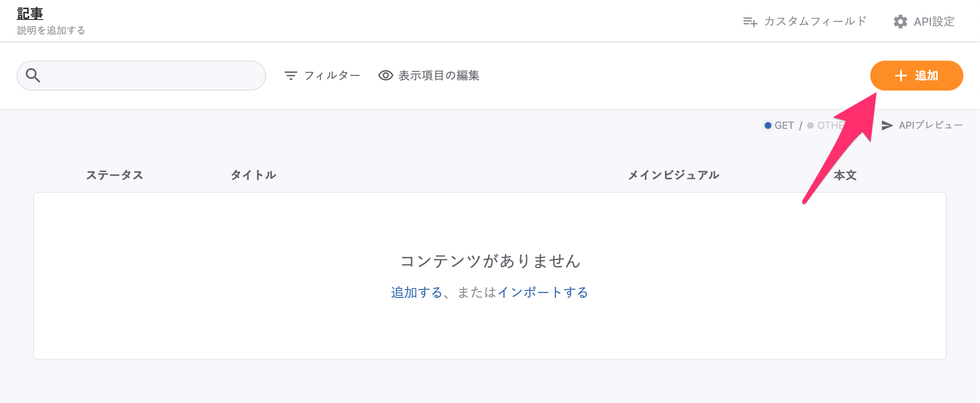Viewport: 980px width, 403px height.
Task: Click the filter lines icon
Action: [x=291, y=75]
